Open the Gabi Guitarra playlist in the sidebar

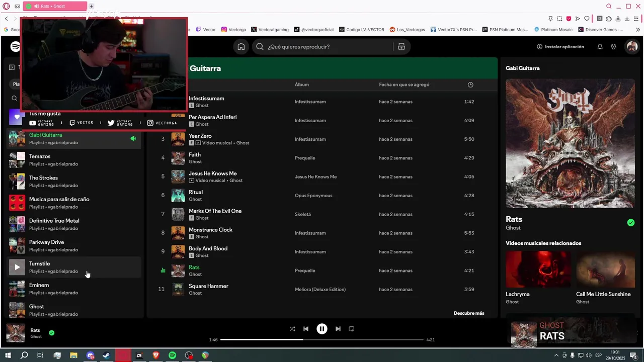click(74, 139)
